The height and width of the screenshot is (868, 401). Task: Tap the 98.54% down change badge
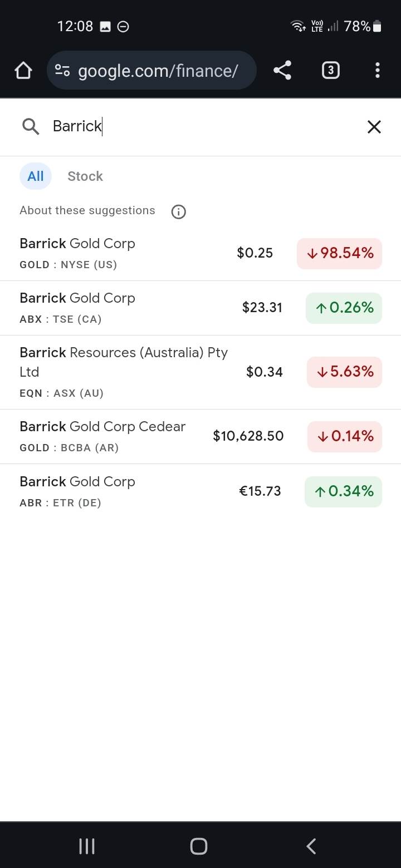[x=339, y=253]
